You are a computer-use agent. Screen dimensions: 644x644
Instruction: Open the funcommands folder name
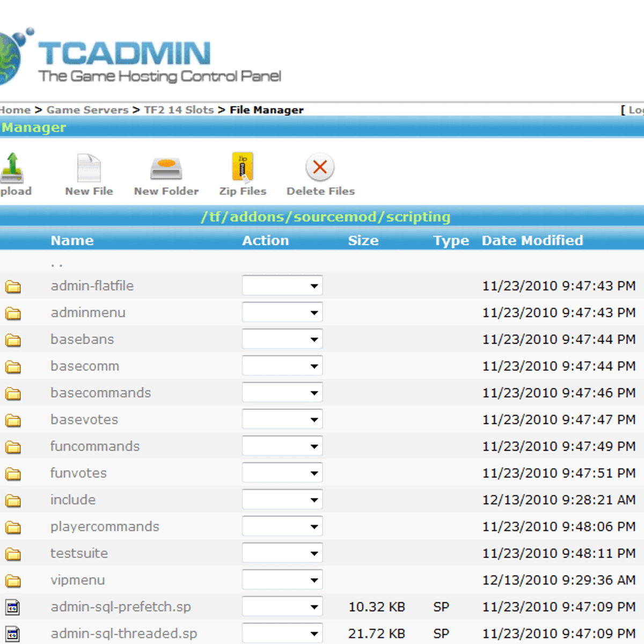click(x=95, y=446)
